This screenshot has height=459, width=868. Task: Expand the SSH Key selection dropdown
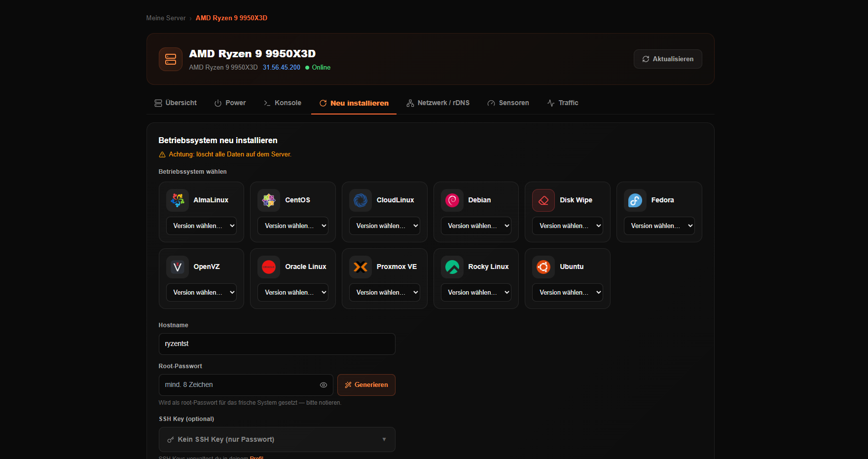[x=277, y=439]
